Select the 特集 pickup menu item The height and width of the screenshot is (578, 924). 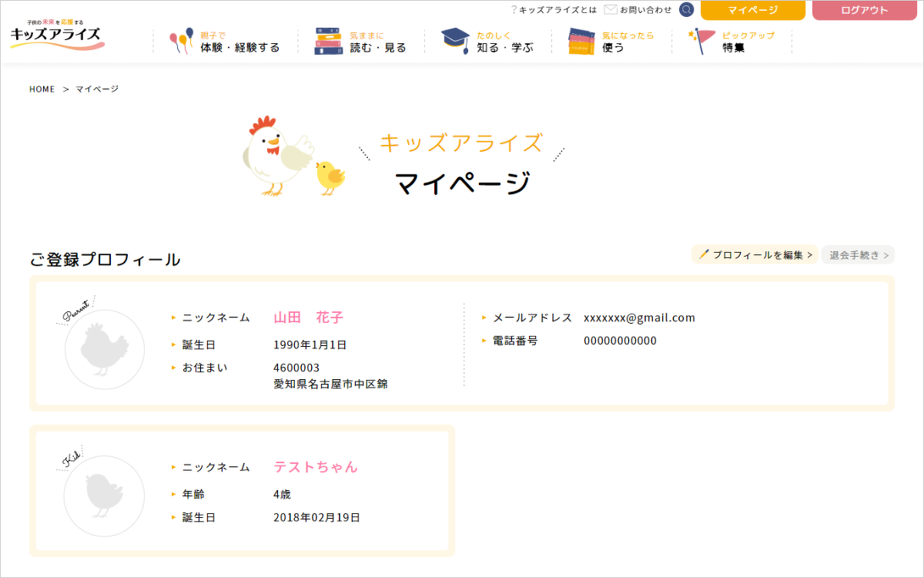pyautogui.click(x=733, y=48)
